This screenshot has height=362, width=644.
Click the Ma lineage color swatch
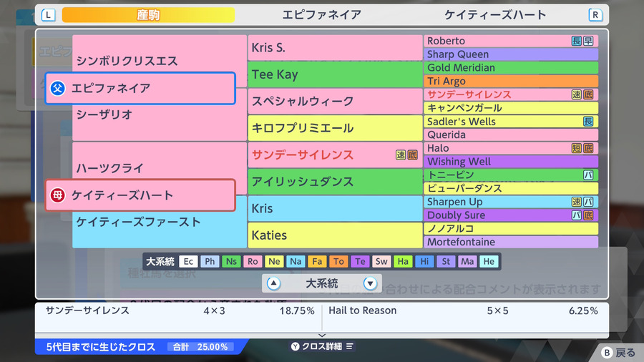click(x=467, y=261)
